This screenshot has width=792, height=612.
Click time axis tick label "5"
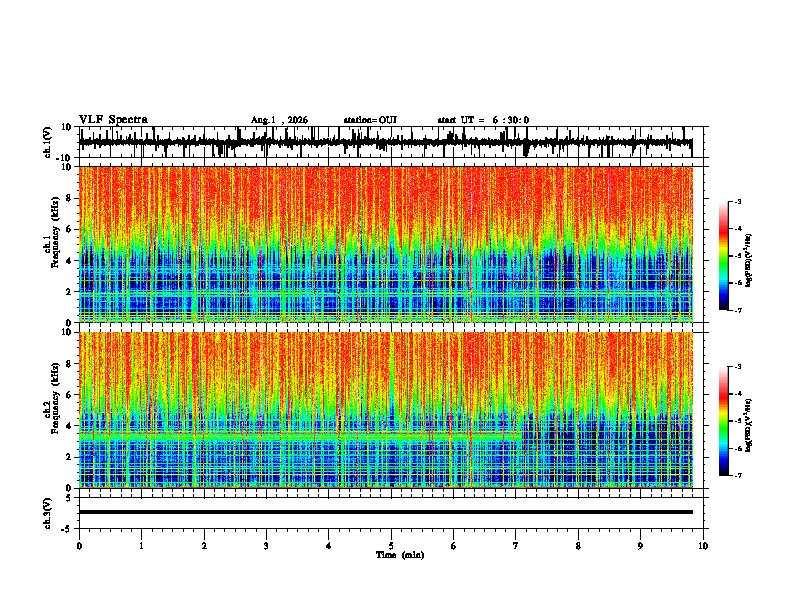click(x=391, y=546)
